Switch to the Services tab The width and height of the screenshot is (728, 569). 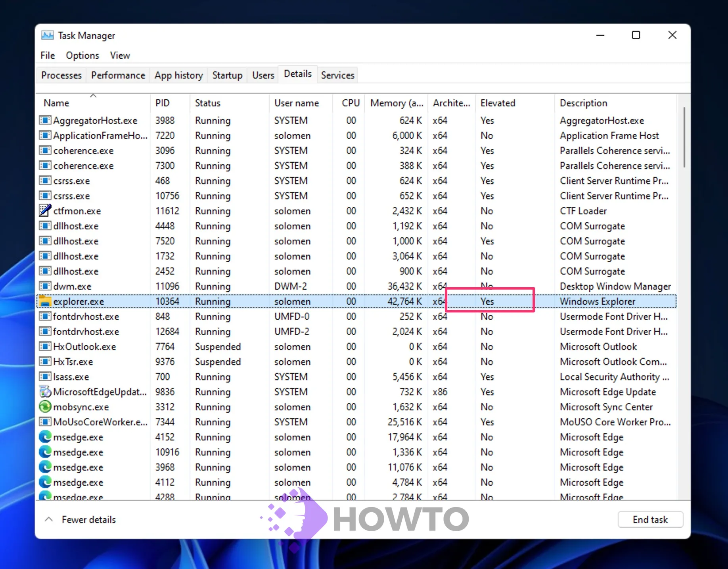point(338,75)
